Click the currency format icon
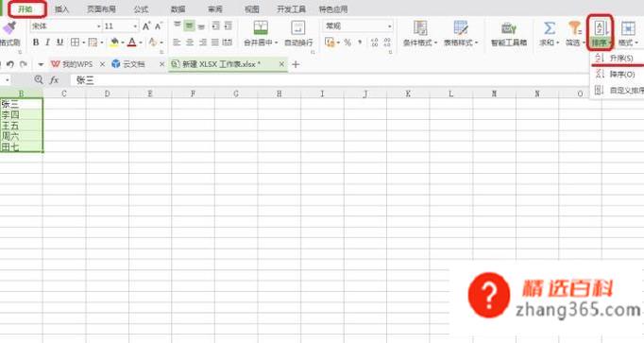 point(330,43)
